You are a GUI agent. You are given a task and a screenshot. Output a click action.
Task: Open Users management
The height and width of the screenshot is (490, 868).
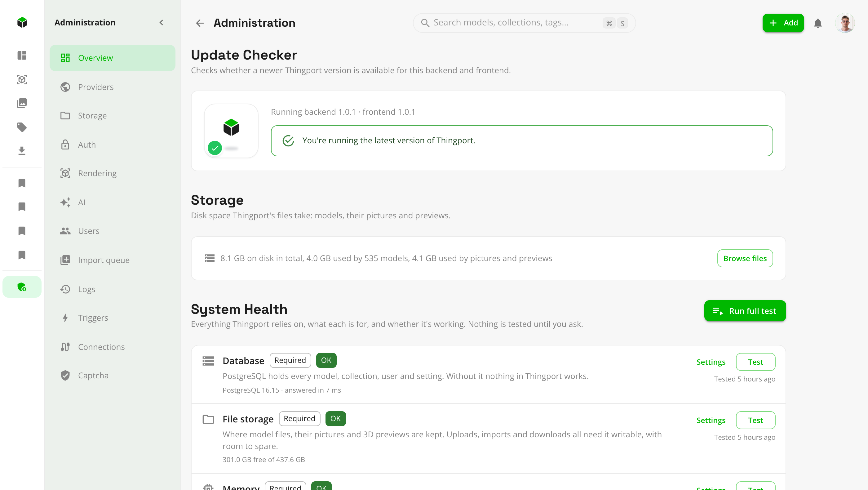click(113, 231)
